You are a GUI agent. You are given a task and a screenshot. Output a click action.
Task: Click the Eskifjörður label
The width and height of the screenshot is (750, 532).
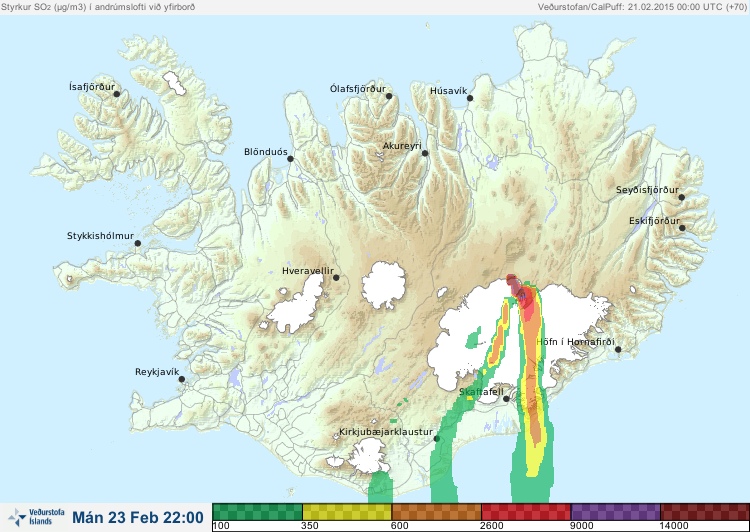tap(654, 221)
